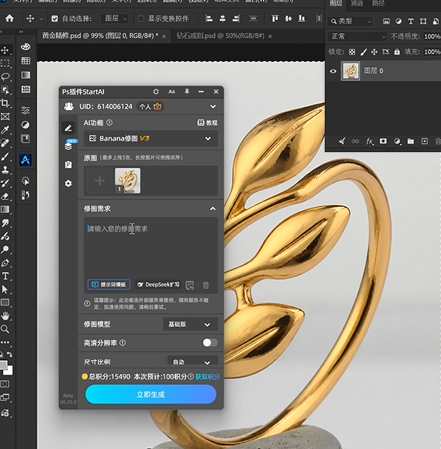Toggle lock position in Layers panel
Image resolution: width=441 pixels, height=449 pixels.
tap(374, 52)
